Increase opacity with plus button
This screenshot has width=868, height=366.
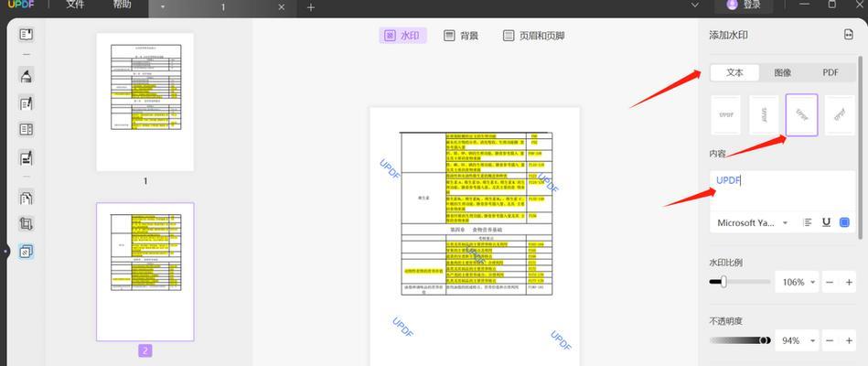(x=849, y=340)
